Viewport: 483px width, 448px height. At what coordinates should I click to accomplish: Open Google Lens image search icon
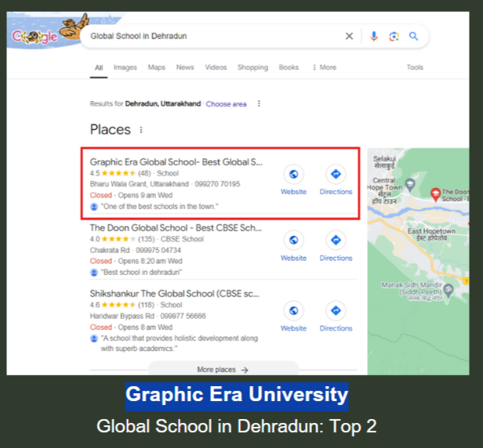click(394, 36)
